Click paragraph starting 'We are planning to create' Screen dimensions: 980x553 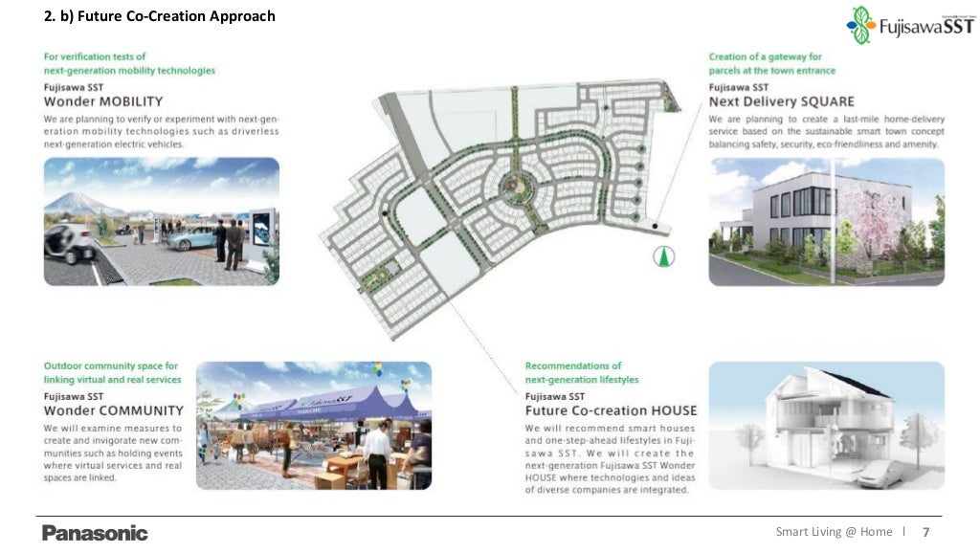click(x=826, y=131)
